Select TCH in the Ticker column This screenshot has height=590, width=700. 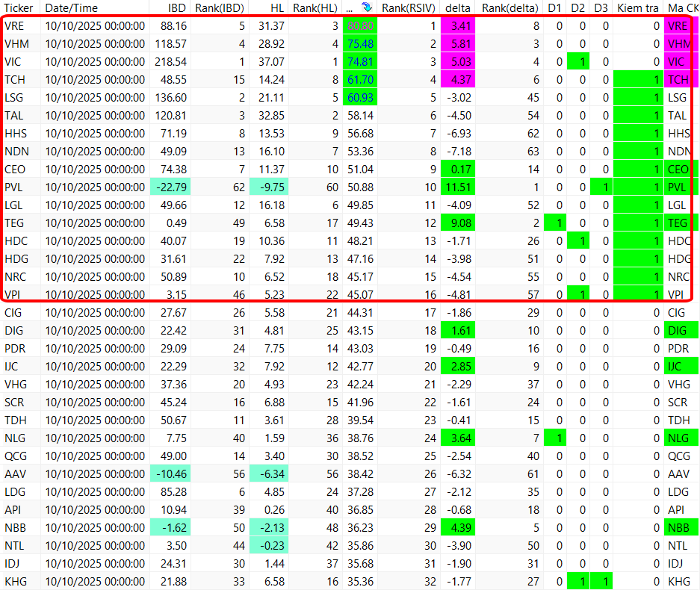[15, 79]
